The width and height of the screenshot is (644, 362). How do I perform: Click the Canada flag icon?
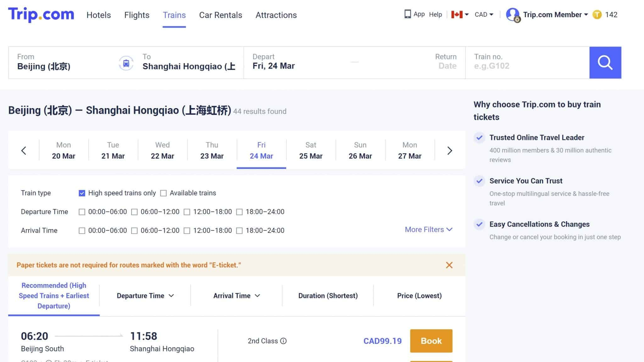coord(457,14)
